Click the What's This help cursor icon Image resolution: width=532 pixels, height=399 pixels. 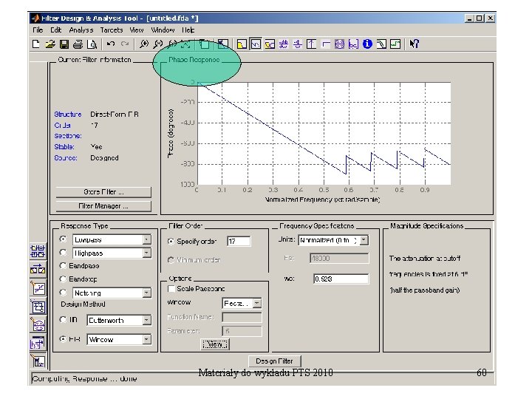pyautogui.click(x=415, y=44)
